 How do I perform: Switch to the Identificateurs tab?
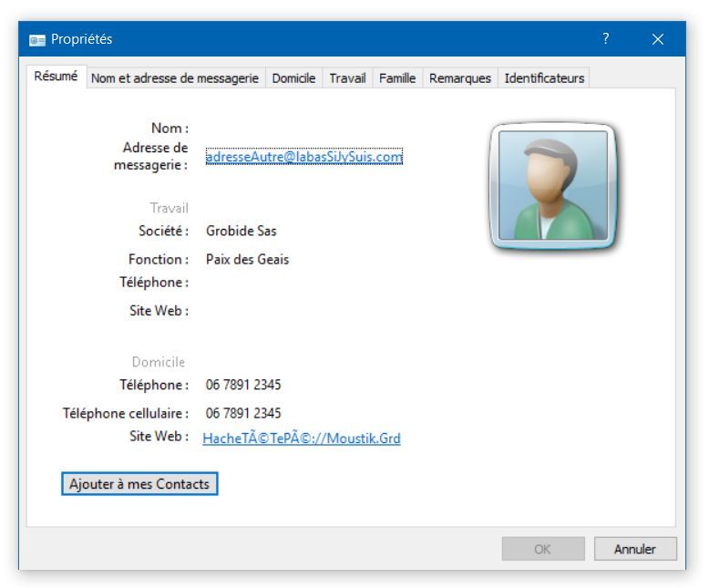point(544,79)
